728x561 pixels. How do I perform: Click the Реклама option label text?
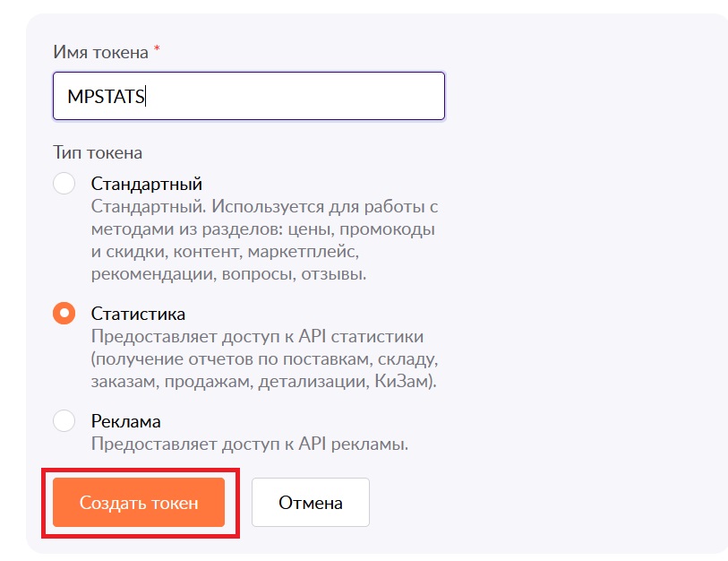[x=126, y=421]
